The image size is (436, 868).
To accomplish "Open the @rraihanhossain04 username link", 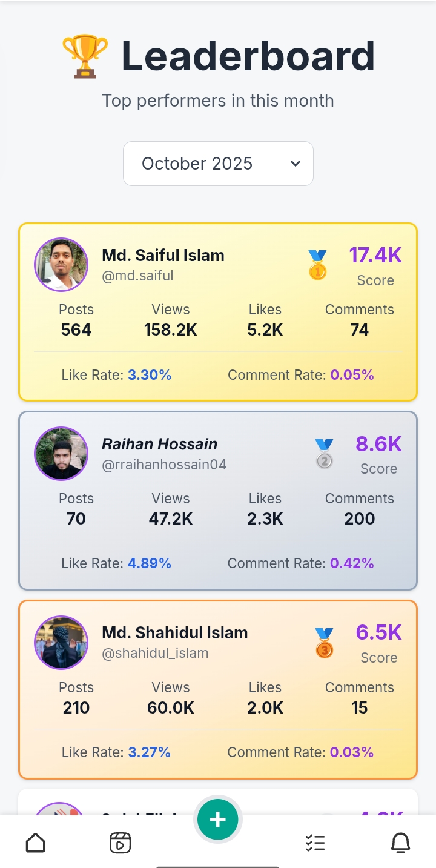I will tap(164, 465).
